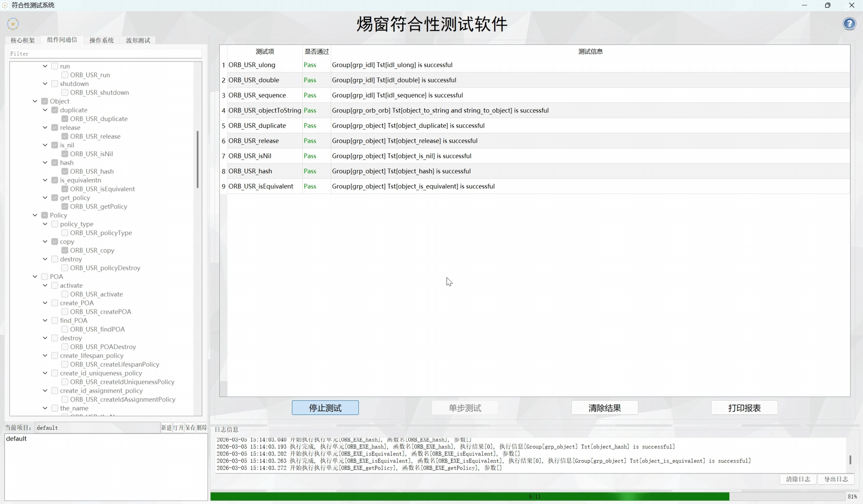
Task: Collapse the Policy tree node
Action: click(x=35, y=215)
